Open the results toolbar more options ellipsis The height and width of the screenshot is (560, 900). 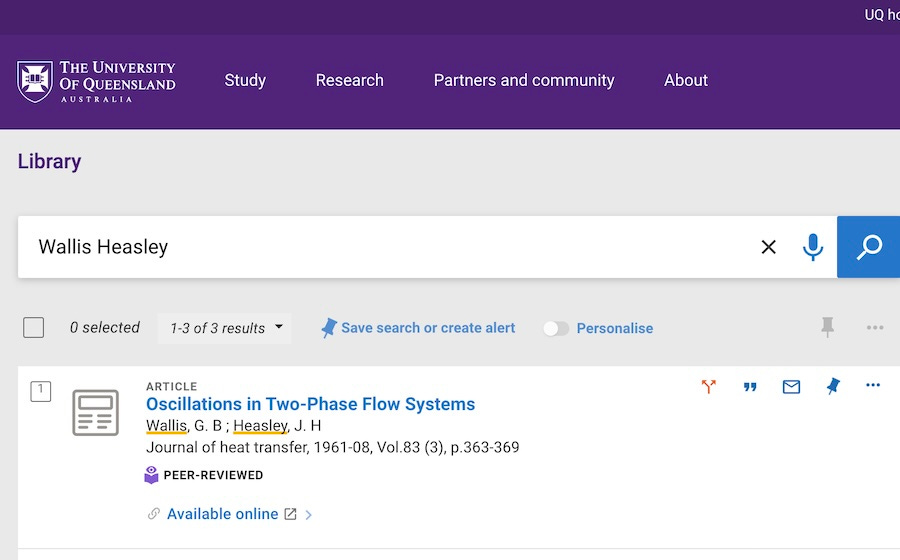875,328
